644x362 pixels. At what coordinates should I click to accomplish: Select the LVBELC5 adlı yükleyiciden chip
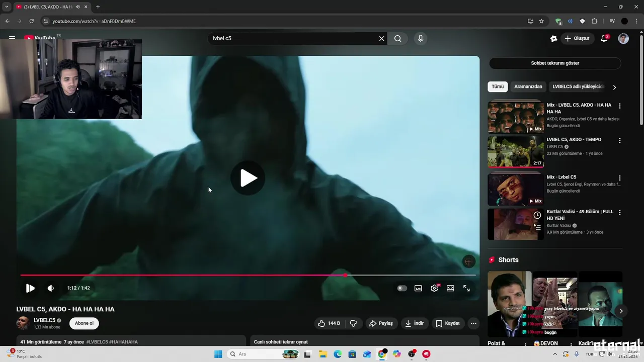point(578,86)
